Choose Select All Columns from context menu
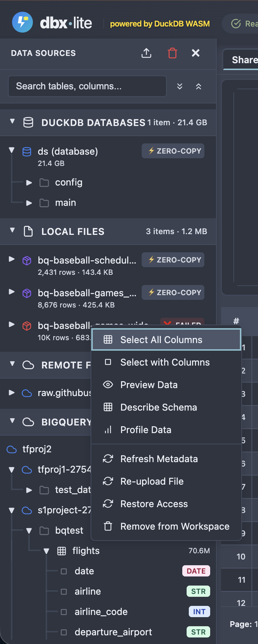 [x=166, y=340]
